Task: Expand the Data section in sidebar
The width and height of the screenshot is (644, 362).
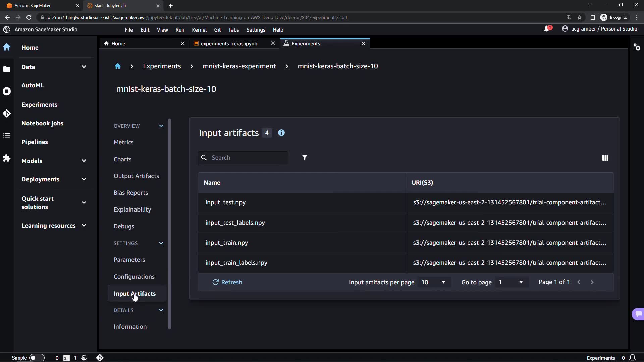Action: point(84,67)
